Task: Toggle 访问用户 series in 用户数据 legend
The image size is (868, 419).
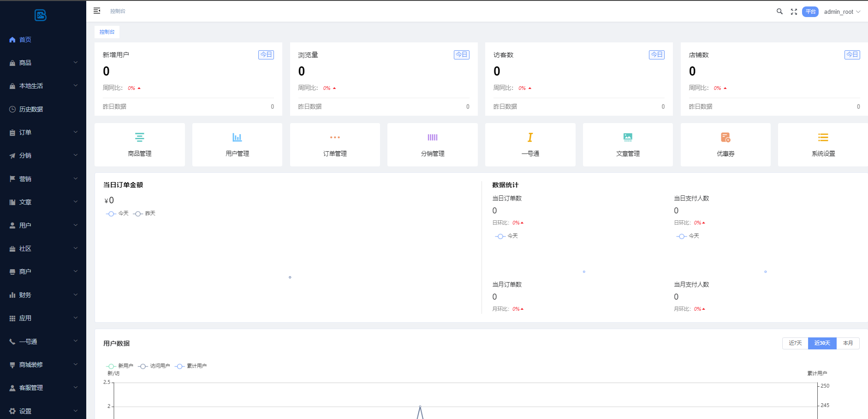Action: (x=154, y=366)
